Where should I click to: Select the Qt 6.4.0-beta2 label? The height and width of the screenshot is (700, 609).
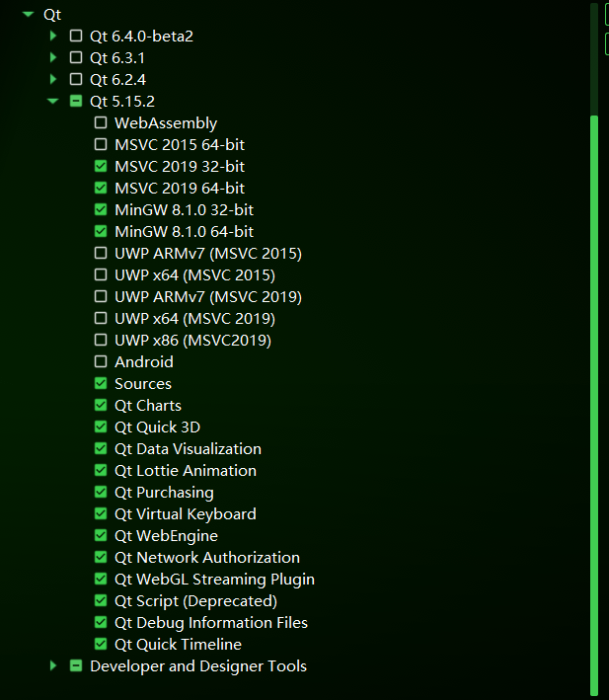tap(141, 37)
